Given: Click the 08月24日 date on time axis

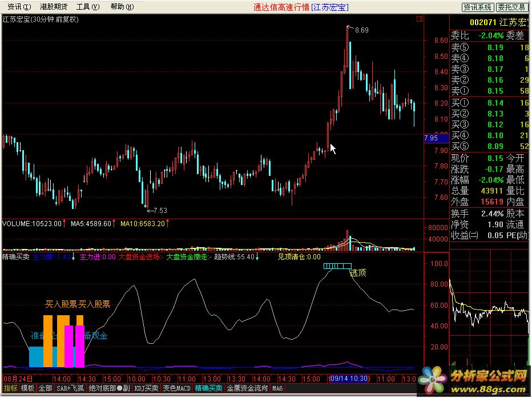Looking at the screenshot, I should coord(18,379).
